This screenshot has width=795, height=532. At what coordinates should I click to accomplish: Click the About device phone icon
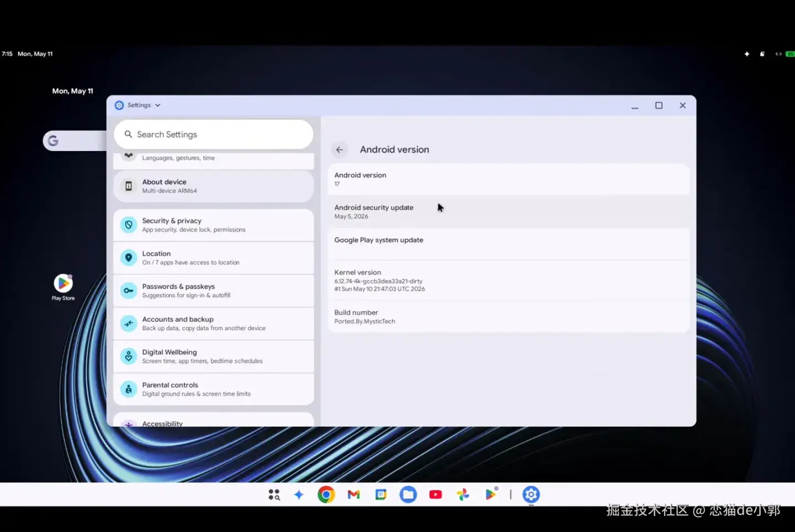coord(129,186)
